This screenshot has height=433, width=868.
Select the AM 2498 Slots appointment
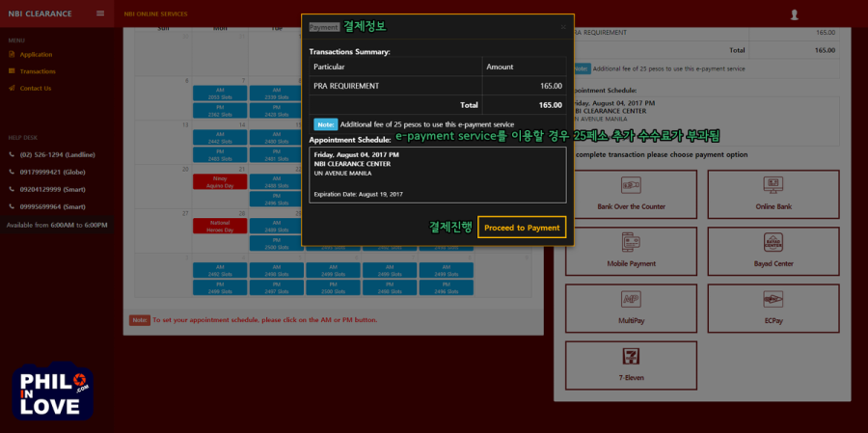click(276, 270)
